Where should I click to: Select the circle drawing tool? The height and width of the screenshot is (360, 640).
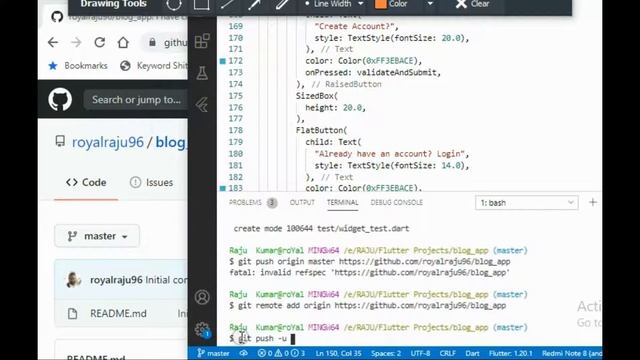(x=174, y=4)
